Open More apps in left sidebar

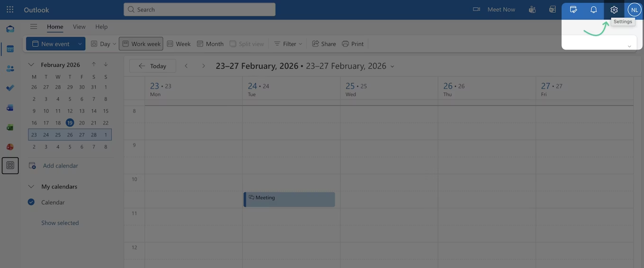pos(10,166)
